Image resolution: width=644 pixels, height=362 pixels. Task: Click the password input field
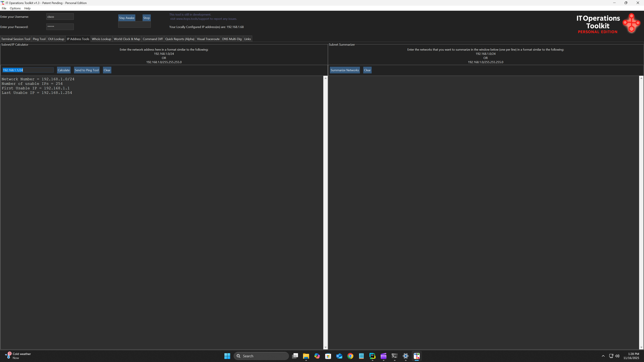60,26
